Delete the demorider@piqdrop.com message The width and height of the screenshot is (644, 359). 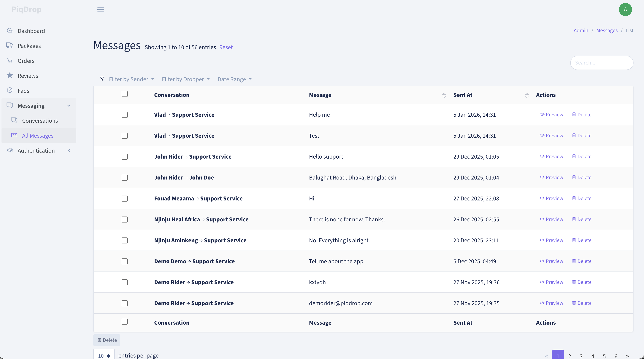tap(582, 303)
